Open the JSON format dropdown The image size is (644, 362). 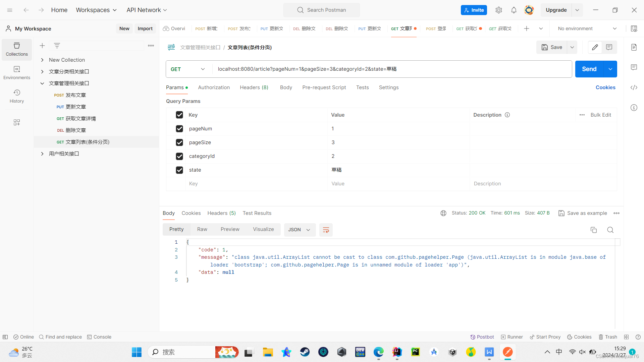(299, 230)
